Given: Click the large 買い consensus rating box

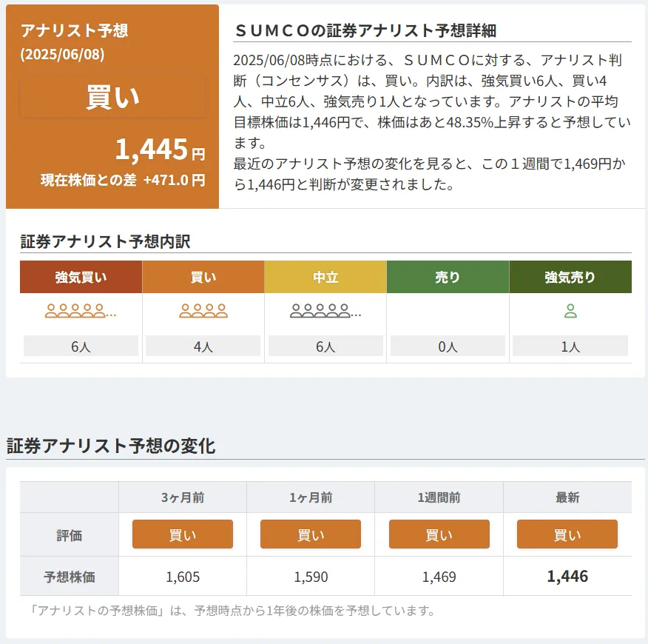Looking at the screenshot, I should pos(112,98).
